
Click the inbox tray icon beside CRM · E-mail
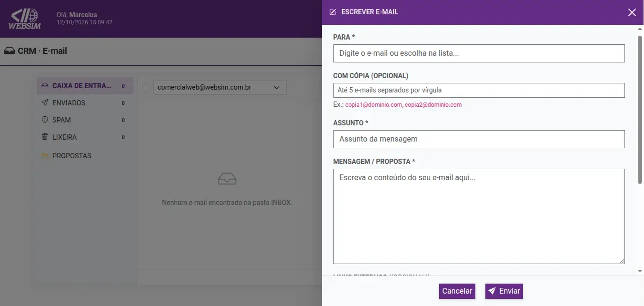click(x=10, y=51)
